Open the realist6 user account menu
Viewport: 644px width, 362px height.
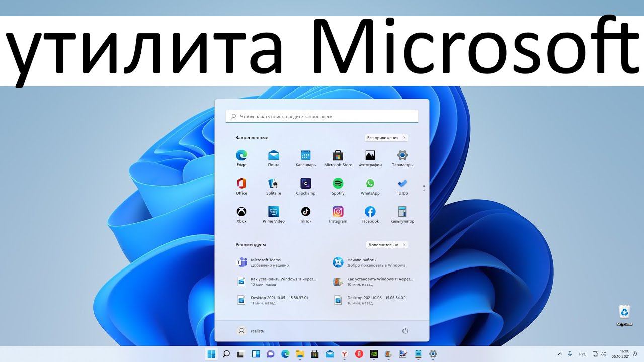pyautogui.click(x=251, y=331)
